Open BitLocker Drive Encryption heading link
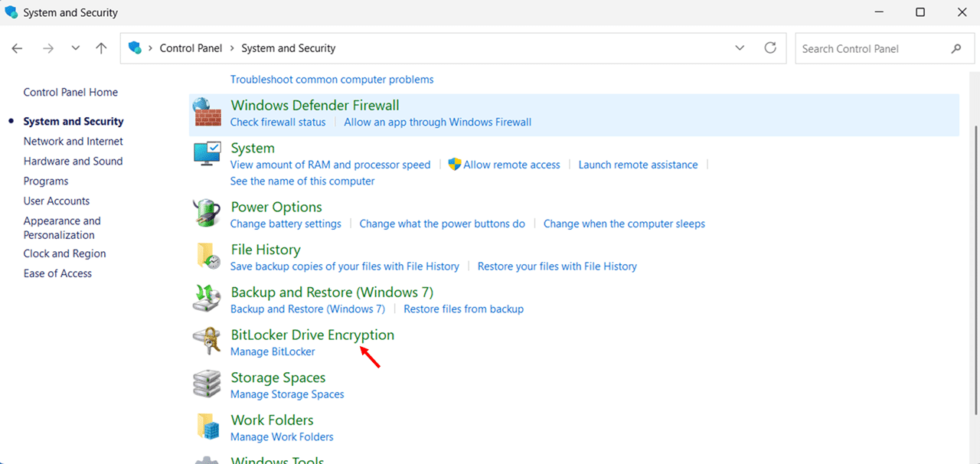The image size is (980, 464). coord(312,335)
